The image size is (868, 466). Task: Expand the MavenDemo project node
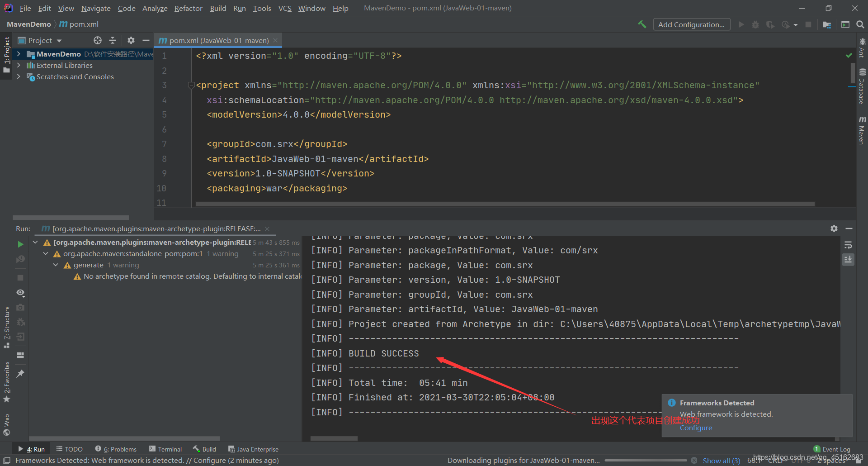click(x=19, y=54)
